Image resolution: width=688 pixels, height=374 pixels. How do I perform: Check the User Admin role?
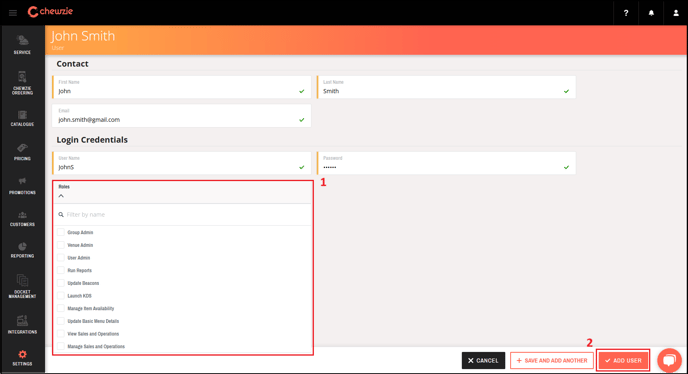[x=61, y=258]
